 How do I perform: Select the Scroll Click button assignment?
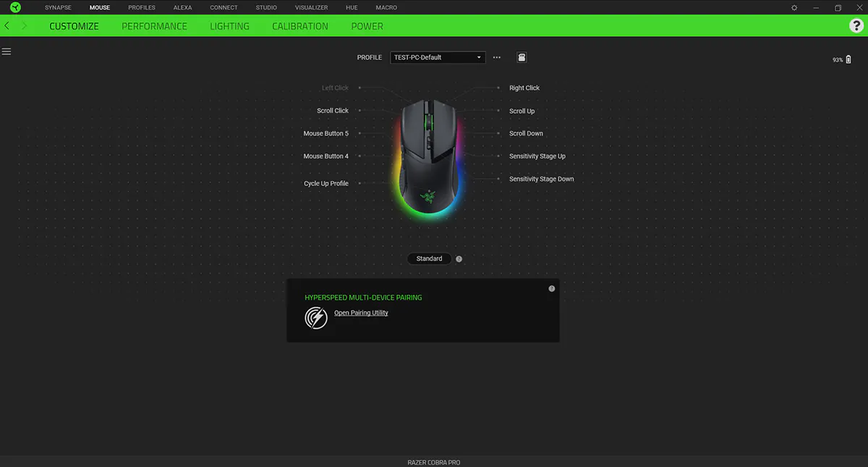(333, 111)
